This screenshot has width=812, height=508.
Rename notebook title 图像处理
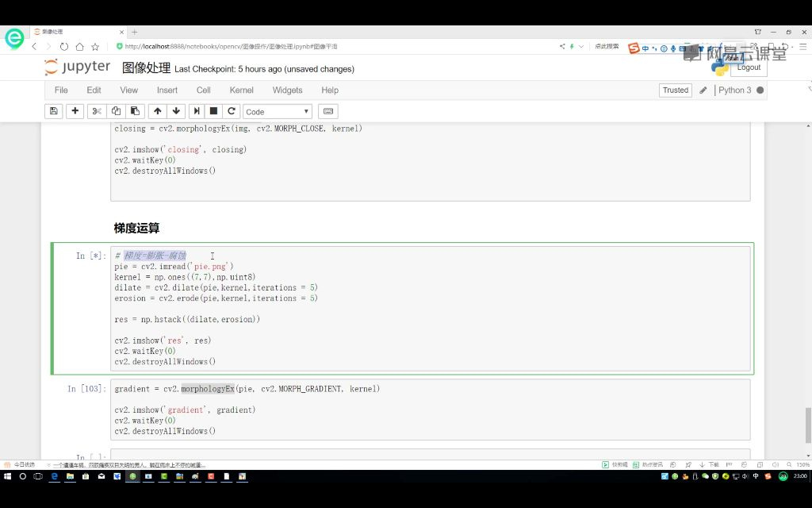pyautogui.click(x=146, y=68)
